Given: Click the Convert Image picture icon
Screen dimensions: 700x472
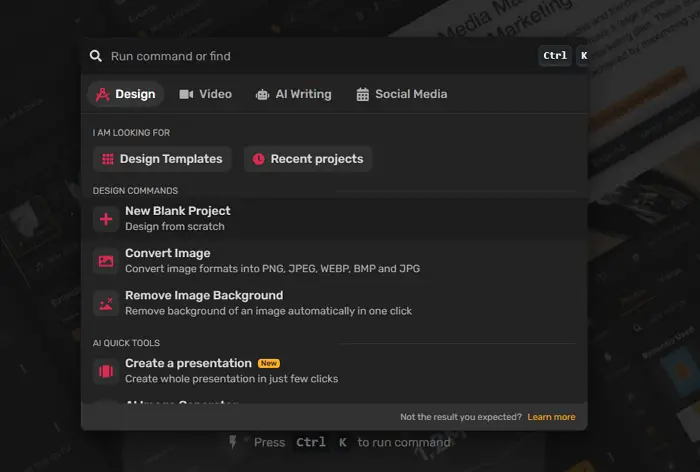Looking at the screenshot, I should (x=106, y=261).
